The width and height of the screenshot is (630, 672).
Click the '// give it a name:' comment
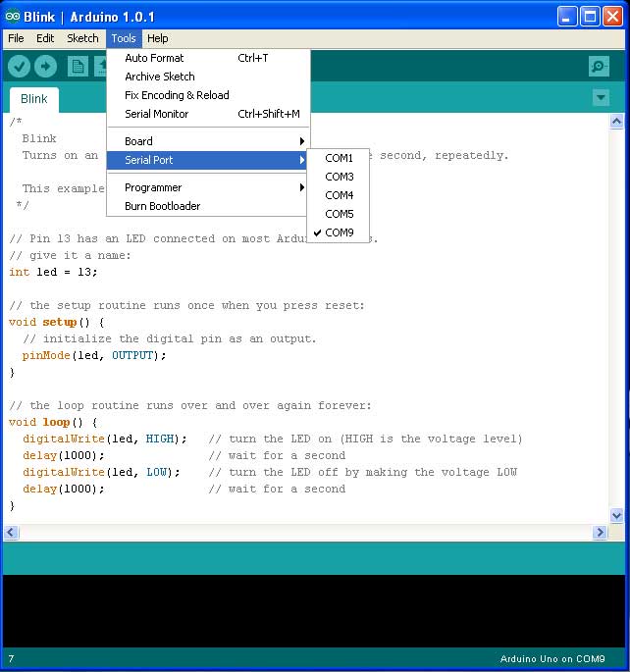coord(70,255)
